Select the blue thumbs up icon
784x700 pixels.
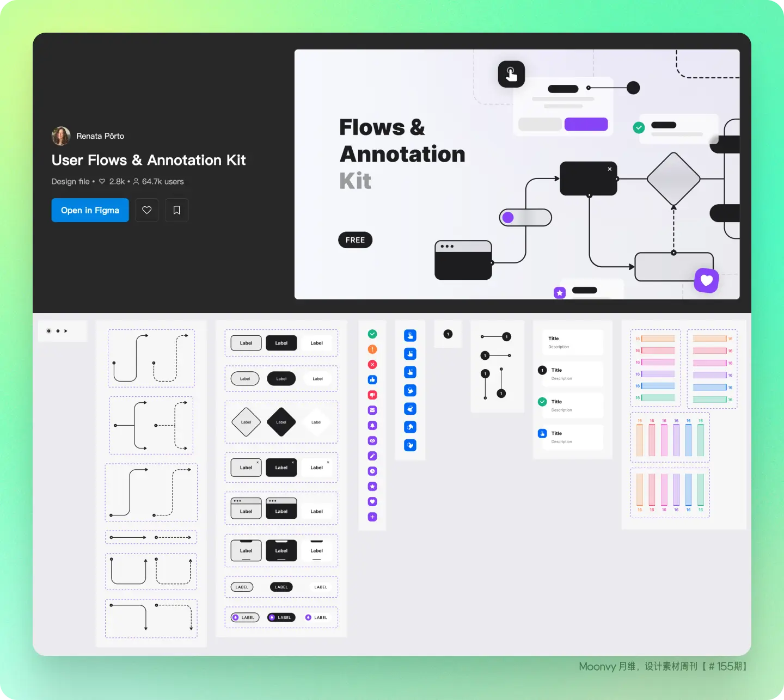(372, 380)
